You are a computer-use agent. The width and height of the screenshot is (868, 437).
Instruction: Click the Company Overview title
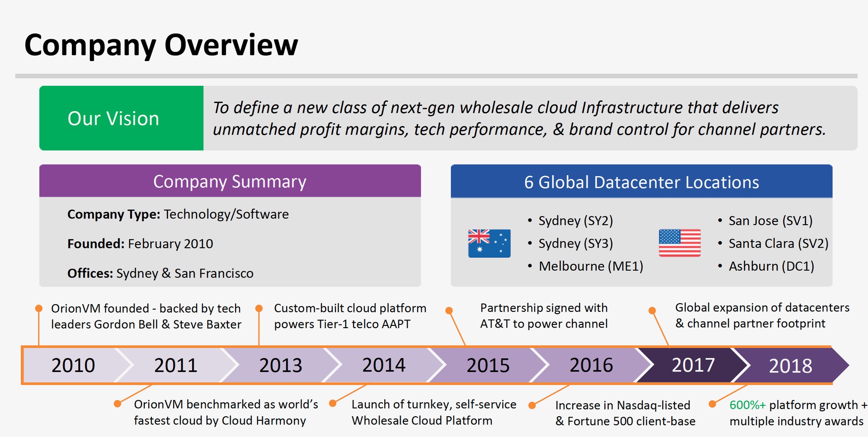coord(161,45)
